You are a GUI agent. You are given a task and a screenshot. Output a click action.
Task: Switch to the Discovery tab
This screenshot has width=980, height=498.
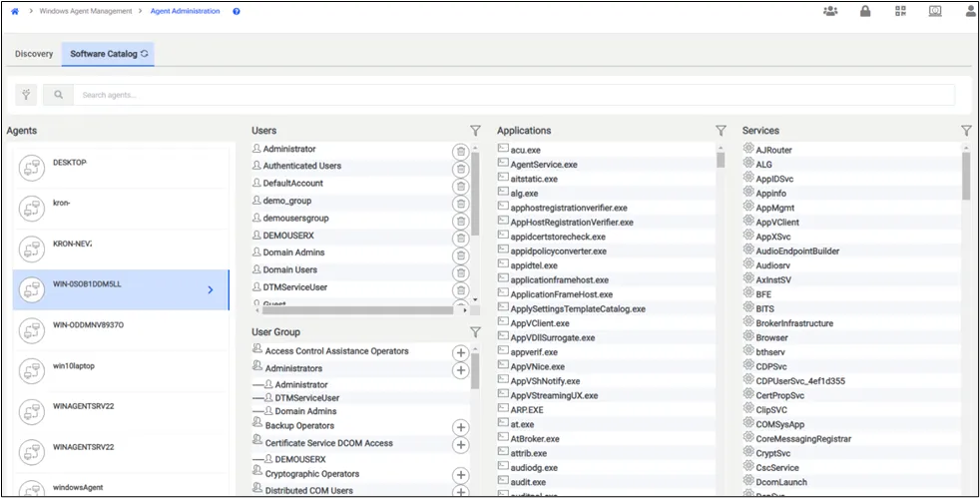(x=34, y=54)
